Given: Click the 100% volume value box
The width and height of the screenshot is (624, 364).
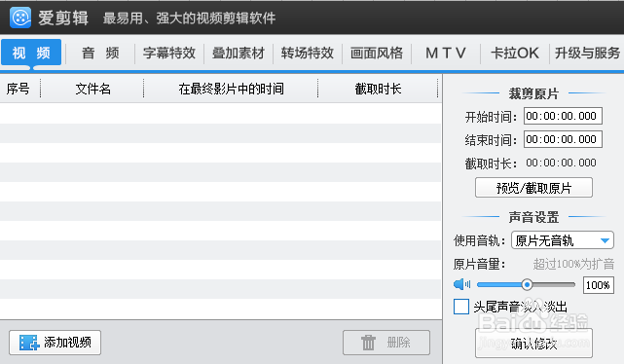Looking at the screenshot, I should [x=598, y=285].
